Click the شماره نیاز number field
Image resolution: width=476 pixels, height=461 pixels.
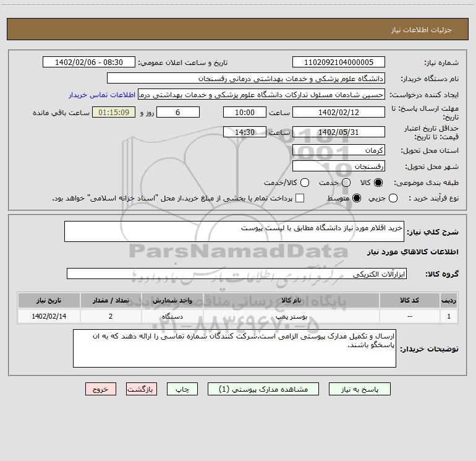339,62
